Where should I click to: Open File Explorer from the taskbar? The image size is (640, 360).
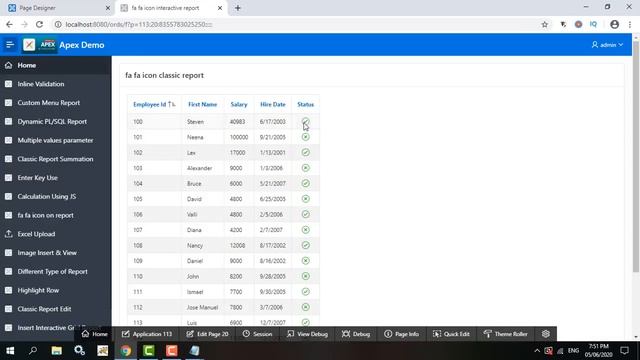56,351
